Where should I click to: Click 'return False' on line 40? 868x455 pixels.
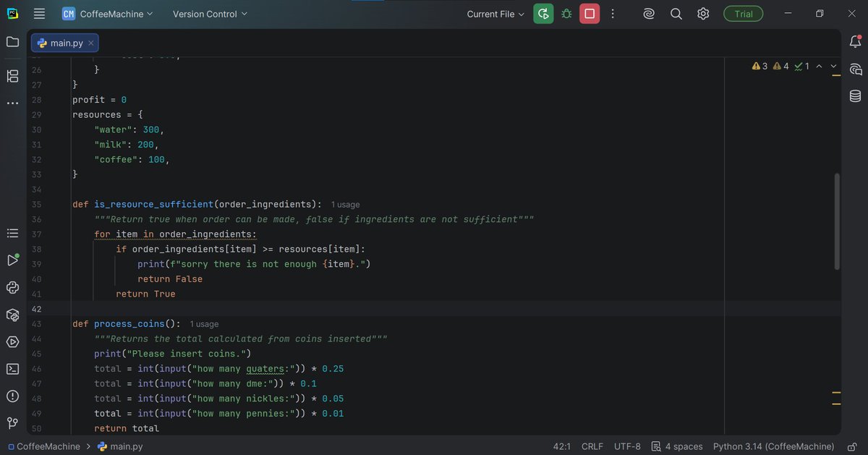(170, 279)
